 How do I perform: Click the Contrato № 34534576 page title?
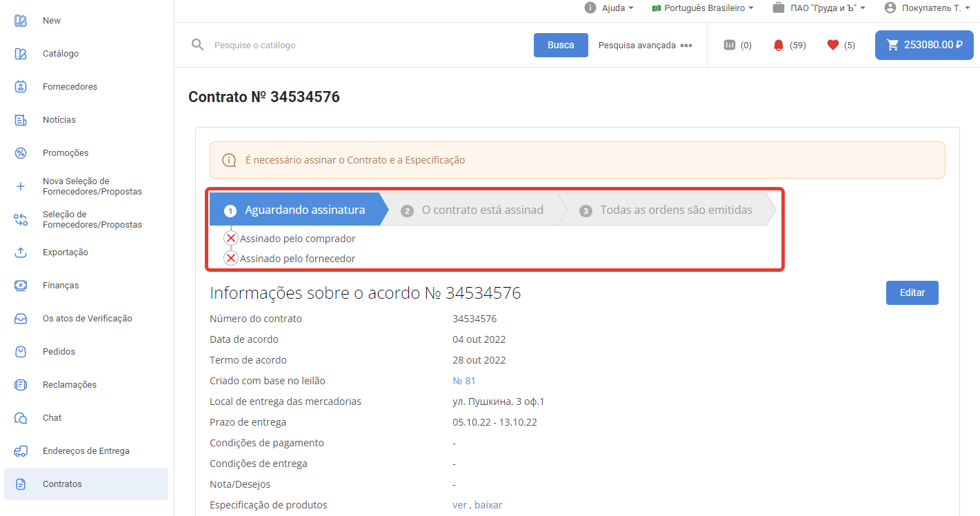(264, 97)
